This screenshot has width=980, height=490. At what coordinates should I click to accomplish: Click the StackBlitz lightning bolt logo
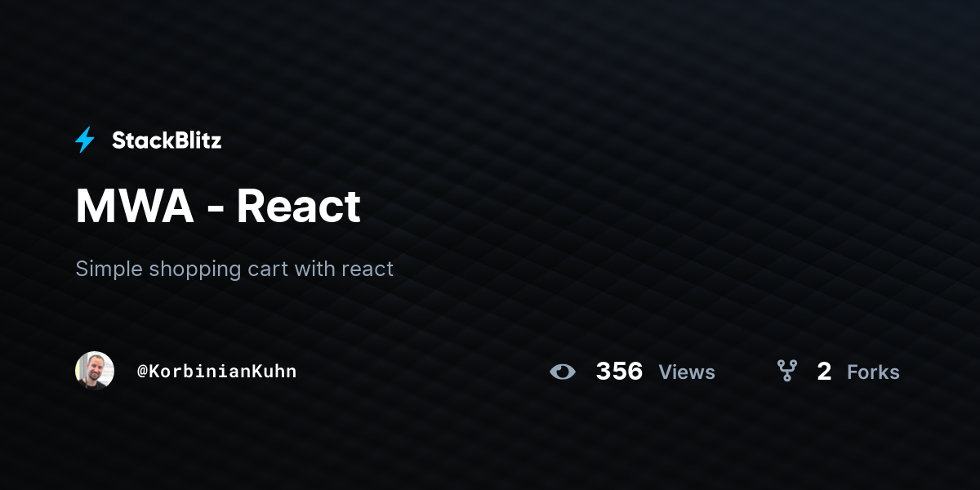click(x=85, y=140)
